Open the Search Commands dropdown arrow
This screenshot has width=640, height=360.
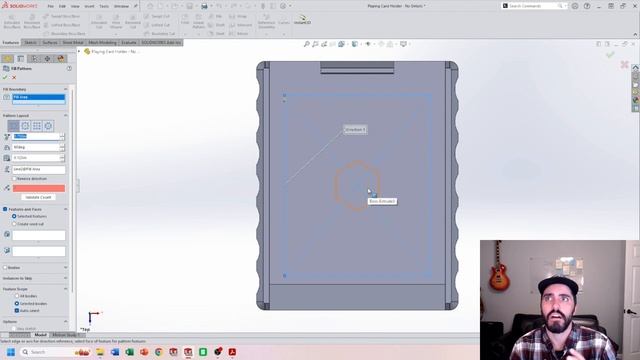click(565, 6)
